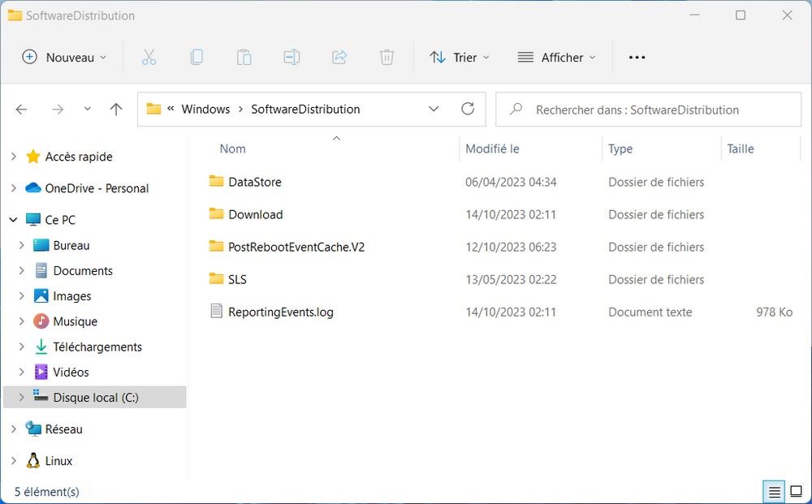Click Document texte type cell
This screenshot has height=504, width=812.
tap(650, 312)
